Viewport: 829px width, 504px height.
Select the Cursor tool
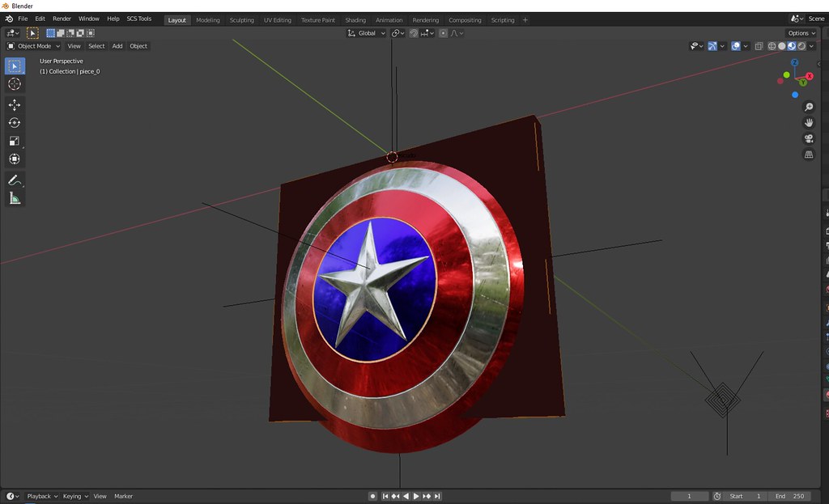point(15,83)
